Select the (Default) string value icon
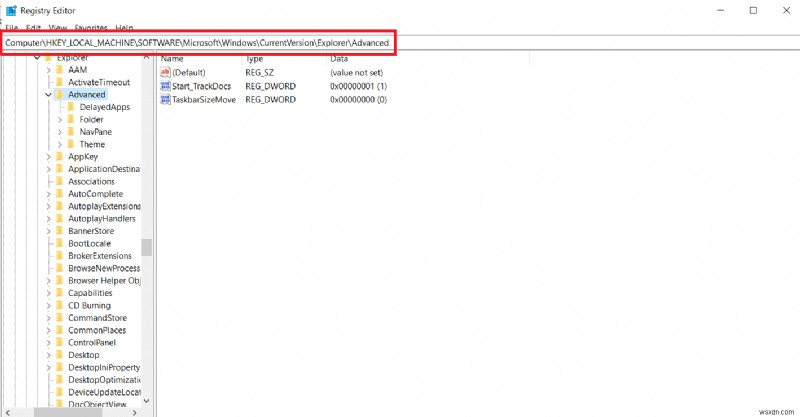The width and height of the screenshot is (800, 417). point(165,72)
